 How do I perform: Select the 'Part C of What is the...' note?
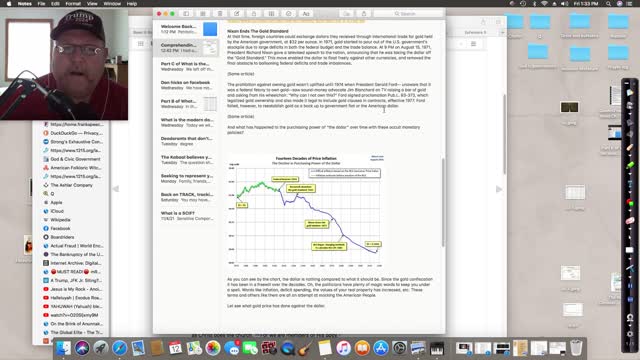[x=188, y=67]
